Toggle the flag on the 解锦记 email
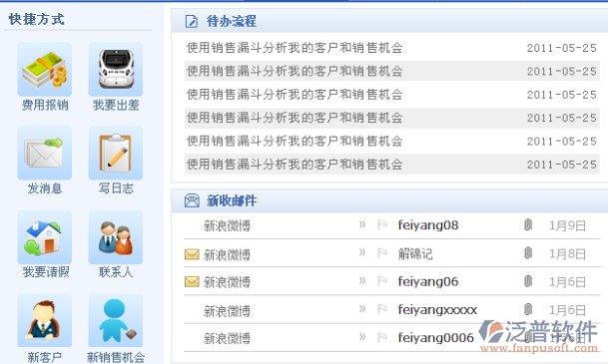Viewport: 608px width, 364px height. point(382,253)
